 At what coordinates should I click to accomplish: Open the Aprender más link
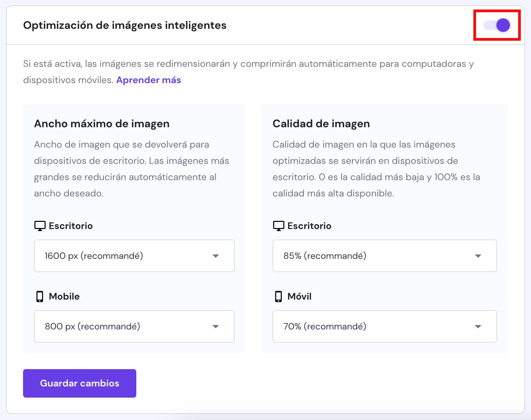coord(149,80)
